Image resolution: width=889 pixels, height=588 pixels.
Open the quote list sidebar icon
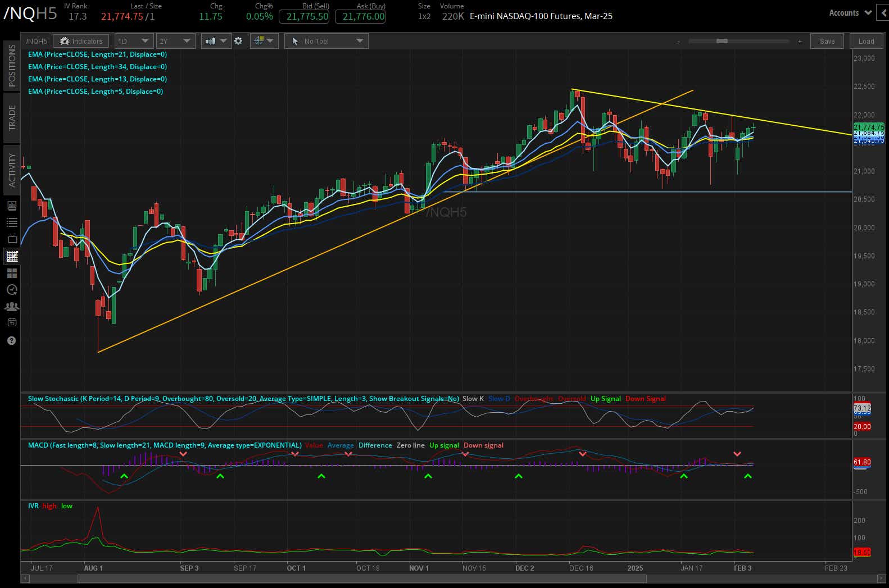[11, 222]
